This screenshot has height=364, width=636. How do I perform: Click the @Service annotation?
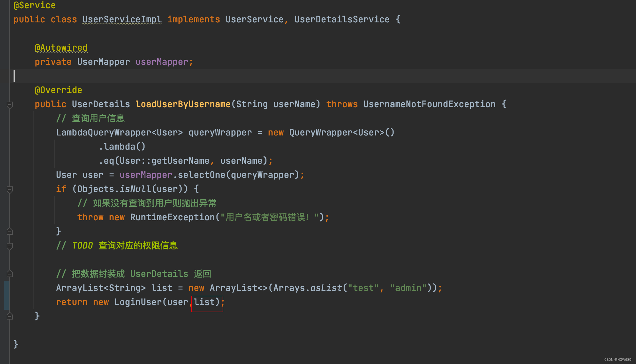point(35,5)
